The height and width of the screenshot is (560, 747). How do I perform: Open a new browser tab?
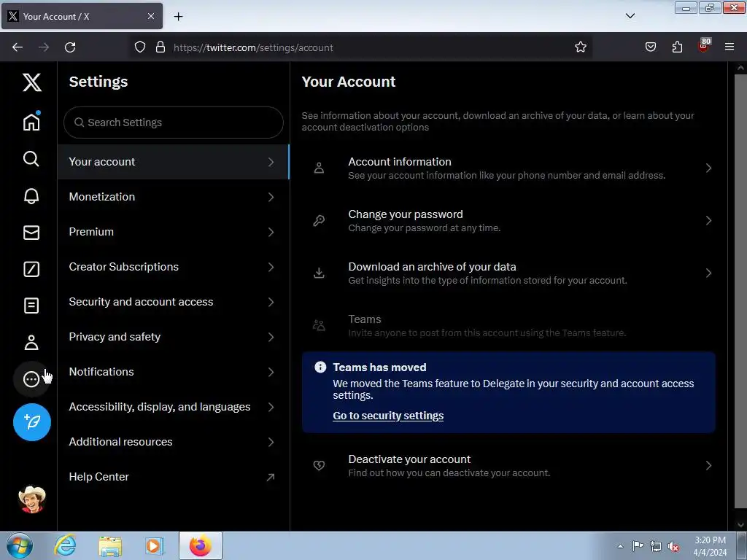pyautogui.click(x=178, y=16)
